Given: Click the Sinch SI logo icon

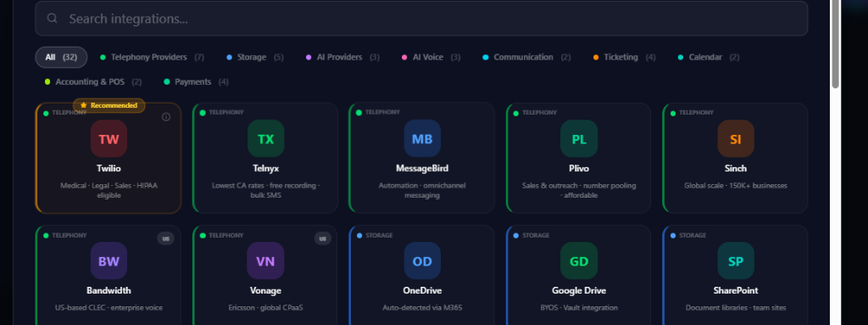Looking at the screenshot, I should point(736,138).
